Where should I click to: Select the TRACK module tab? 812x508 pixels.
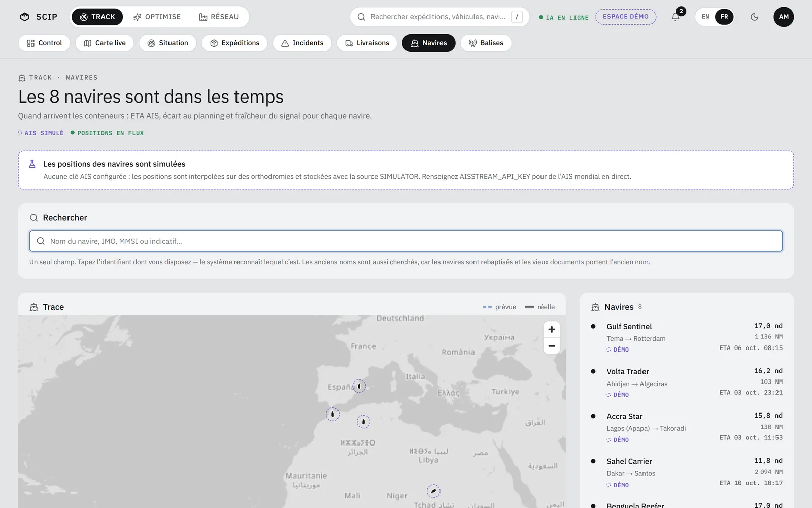[x=97, y=17]
